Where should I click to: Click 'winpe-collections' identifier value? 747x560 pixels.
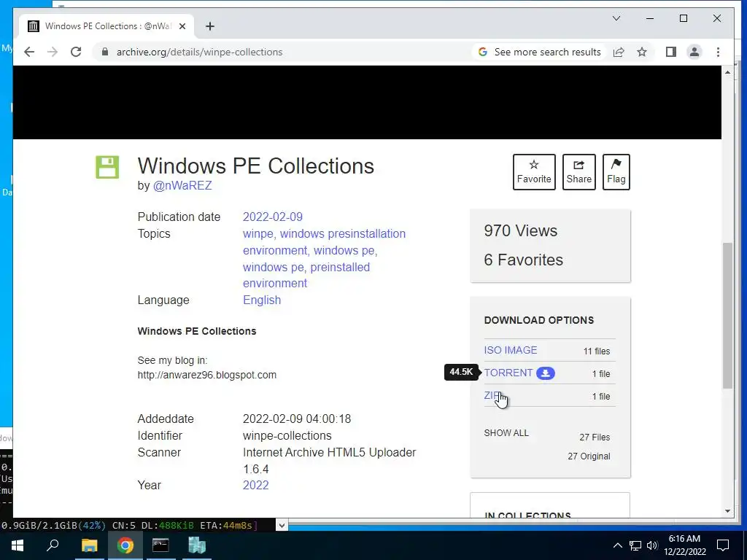coord(287,436)
